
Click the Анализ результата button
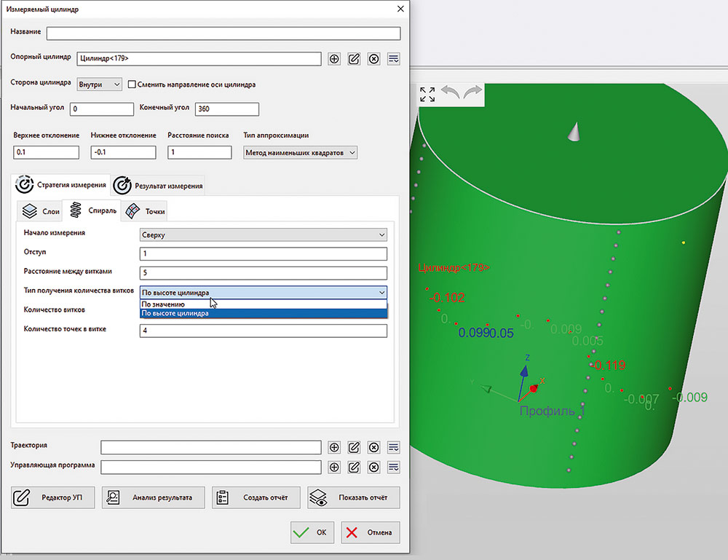(x=153, y=497)
